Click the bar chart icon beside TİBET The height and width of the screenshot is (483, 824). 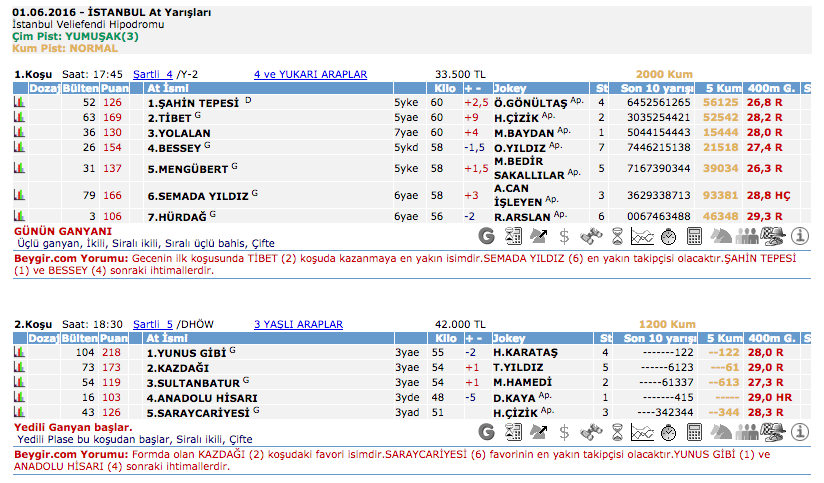point(19,117)
